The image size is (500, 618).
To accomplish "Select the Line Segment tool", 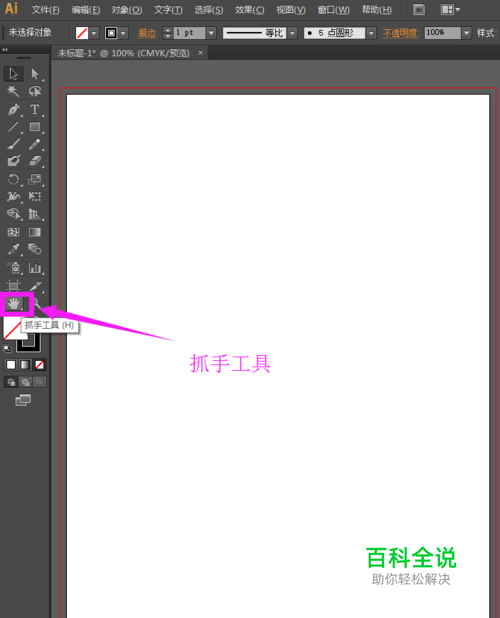I will pos(13,127).
